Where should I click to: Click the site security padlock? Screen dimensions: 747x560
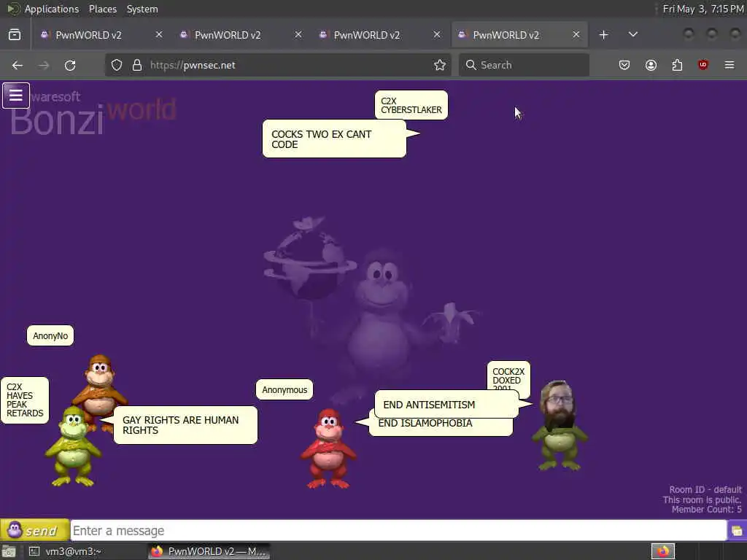click(x=137, y=65)
